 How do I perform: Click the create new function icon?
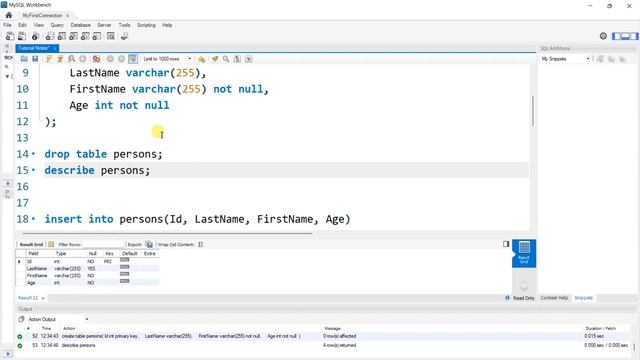coord(97,36)
